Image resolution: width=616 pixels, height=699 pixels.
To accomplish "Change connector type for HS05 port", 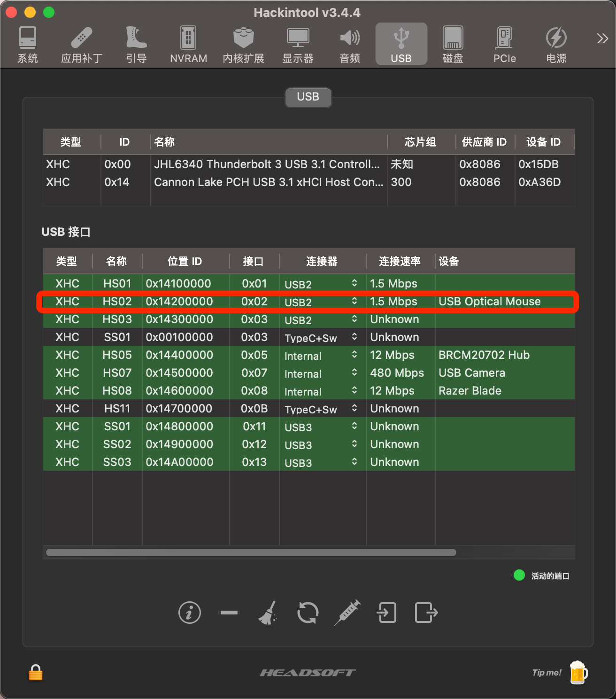I will click(322, 355).
